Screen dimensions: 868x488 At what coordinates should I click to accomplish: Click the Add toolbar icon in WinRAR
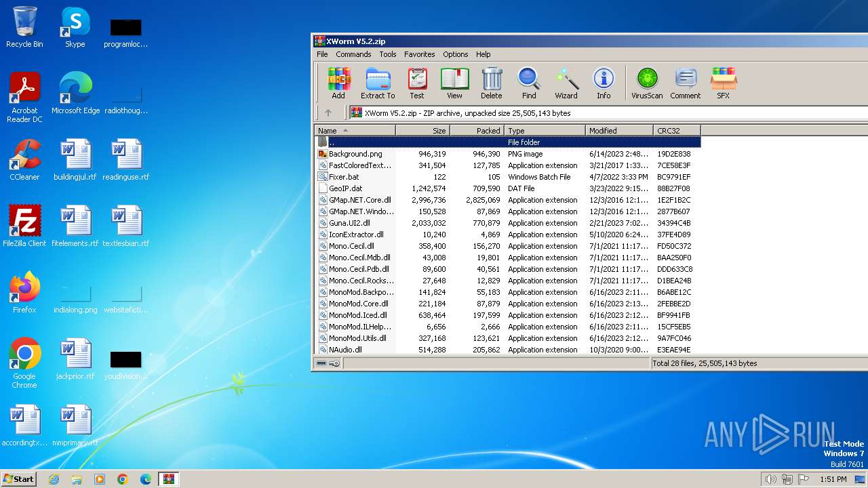338,83
